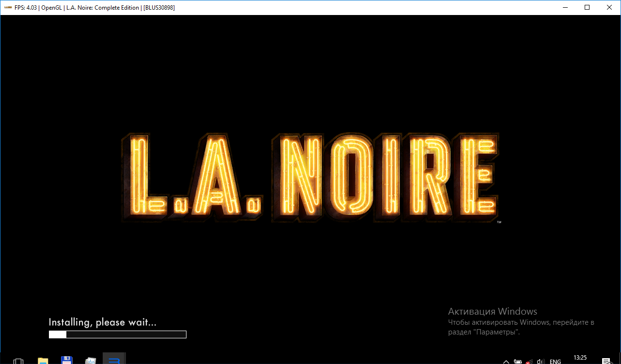Click the speaker volume tray icon
Image resolution: width=621 pixels, height=364 pixels.
click(541, 361)
